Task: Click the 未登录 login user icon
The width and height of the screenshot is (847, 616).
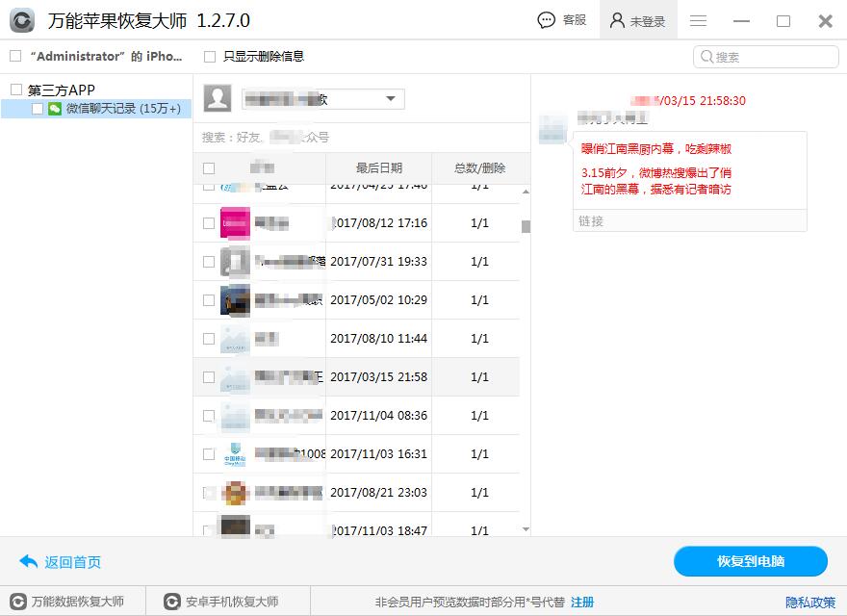Action: point(617,20)
